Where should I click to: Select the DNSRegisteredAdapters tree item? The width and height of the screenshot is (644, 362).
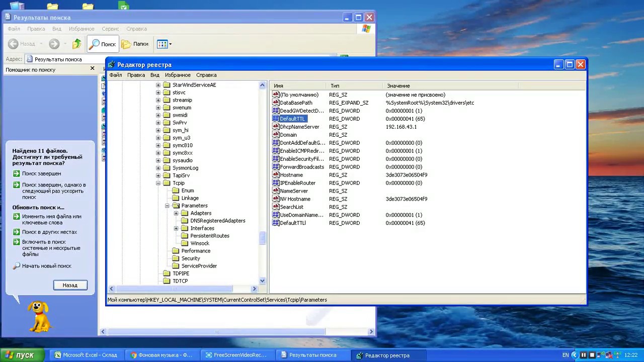click(218, 221)
